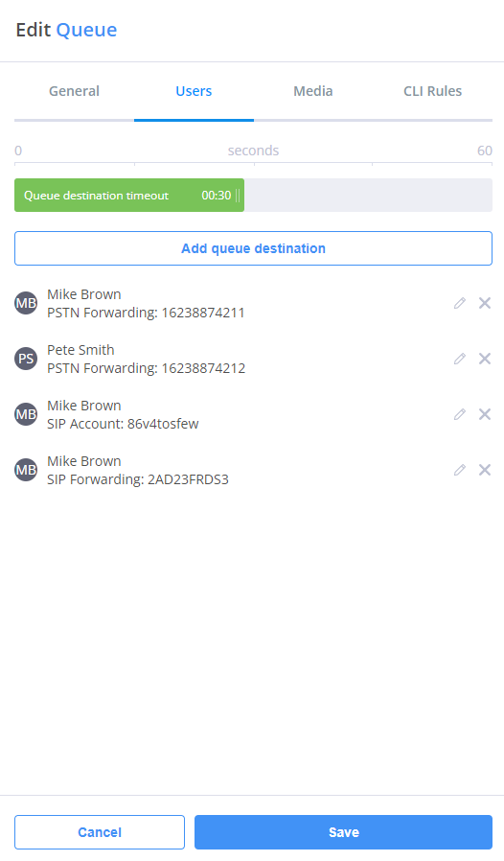This screenshot has height=861, width=504.
Task: Open the Media tab
Action: (313, 91)
